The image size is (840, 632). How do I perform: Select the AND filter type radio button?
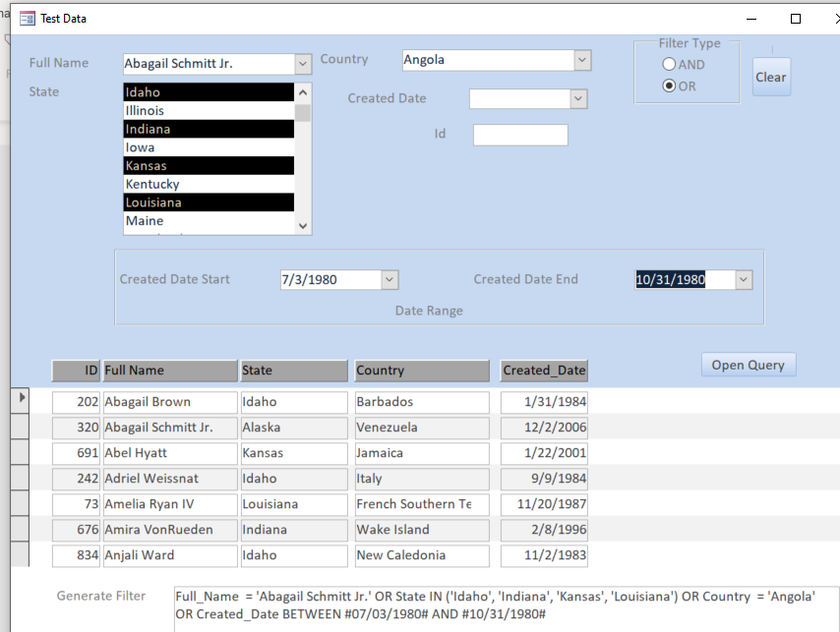669,64
